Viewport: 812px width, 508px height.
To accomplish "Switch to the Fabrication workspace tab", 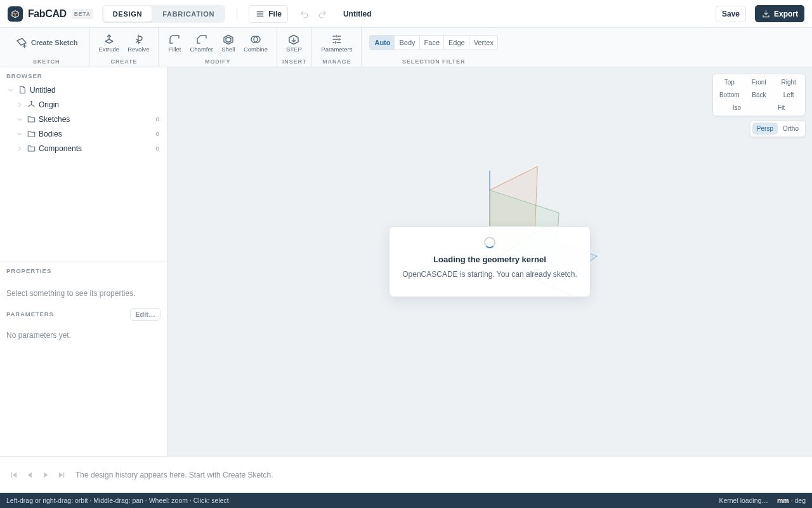I will coord(188,14).
